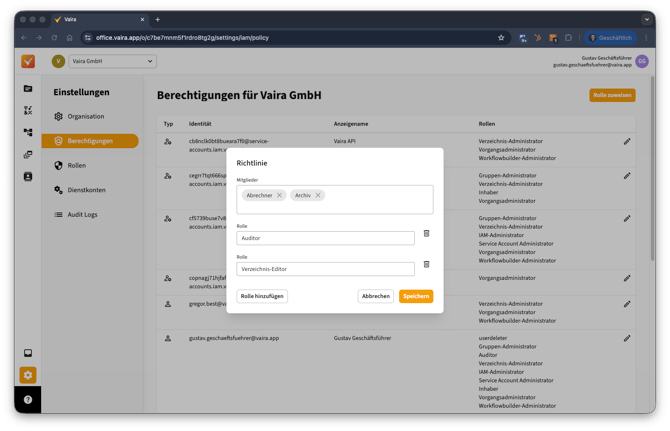This screenshot has height=431, width=670.
Task: Open the help icon in sidebar
Action: coord(28,399)
